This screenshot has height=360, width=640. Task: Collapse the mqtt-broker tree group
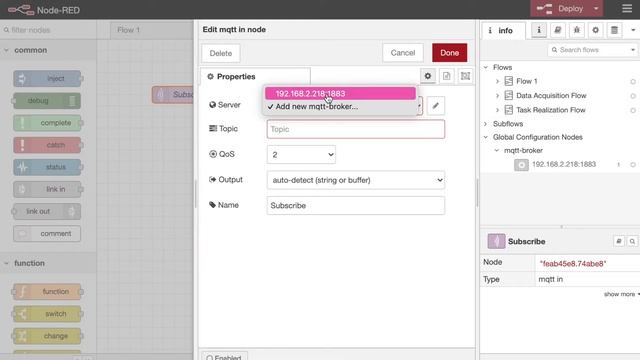[497, 151]
